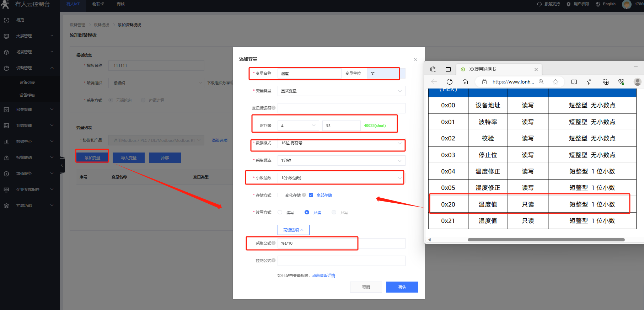Click the browser home icon

(x=465, y=82)
